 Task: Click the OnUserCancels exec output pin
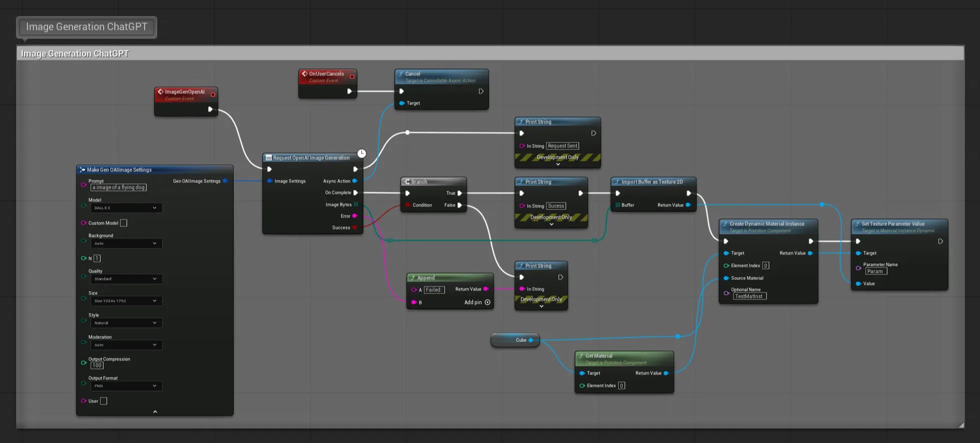point(349,91)
